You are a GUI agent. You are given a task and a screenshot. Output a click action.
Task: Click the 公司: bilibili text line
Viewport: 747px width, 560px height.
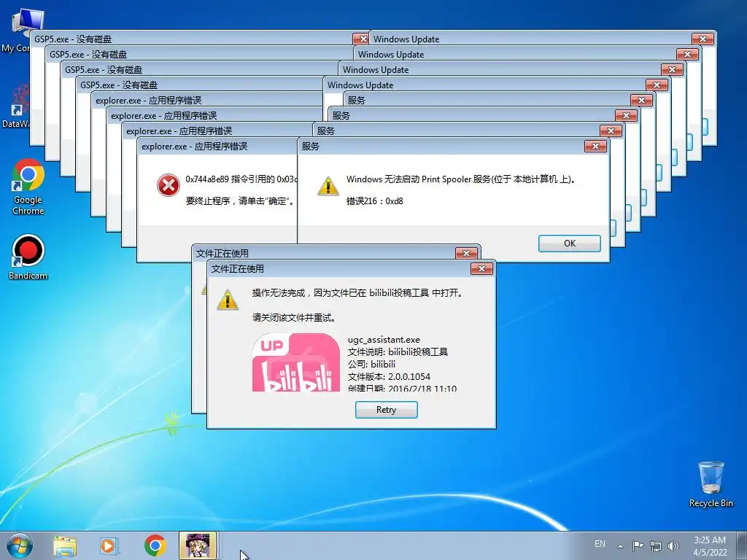tap(371, 365)
